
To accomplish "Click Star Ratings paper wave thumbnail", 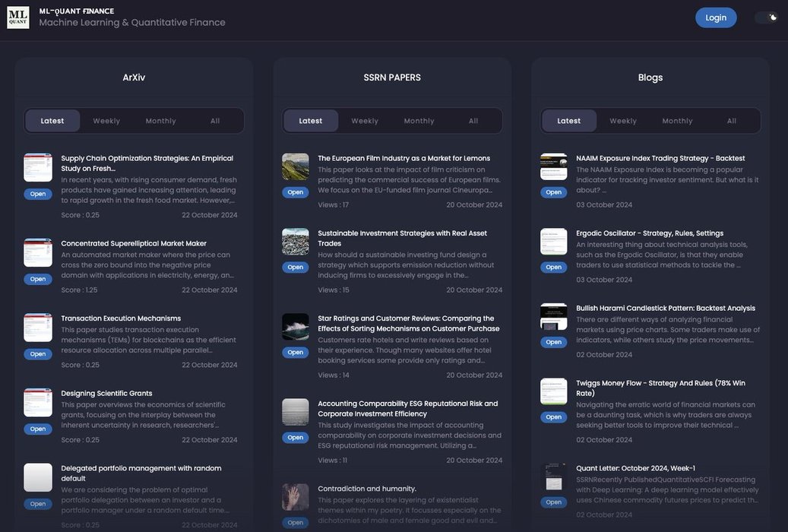I will tap(296, 327).
